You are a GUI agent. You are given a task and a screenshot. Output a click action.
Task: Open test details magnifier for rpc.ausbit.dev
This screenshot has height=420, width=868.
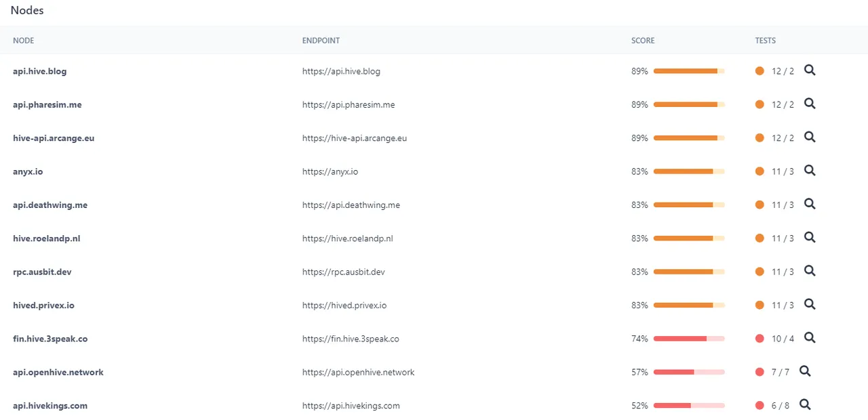click(x=810, y=271)
